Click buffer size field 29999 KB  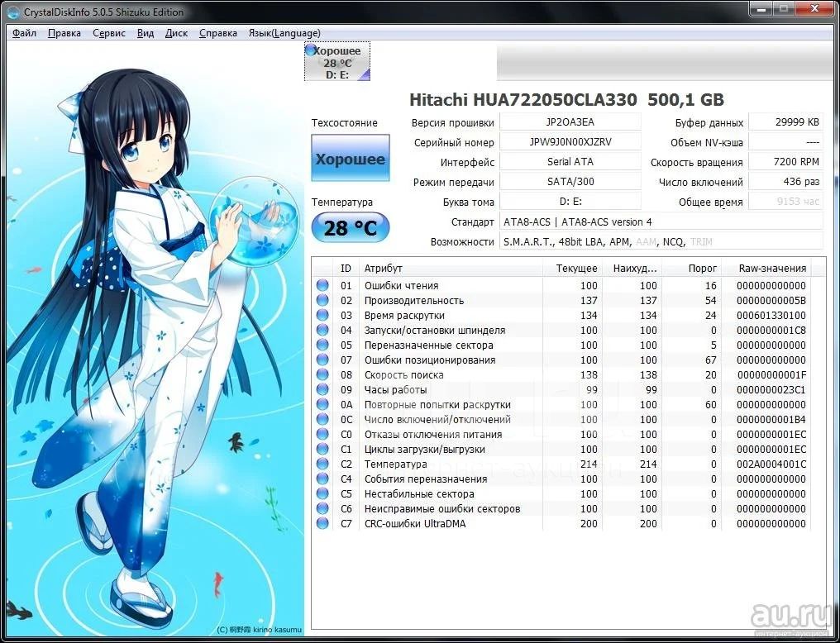[x=785, y=122]
